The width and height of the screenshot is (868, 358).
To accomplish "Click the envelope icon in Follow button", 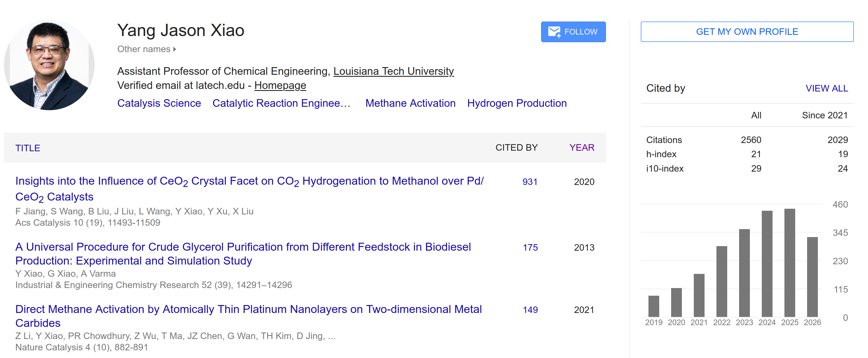I will point(554,32).
